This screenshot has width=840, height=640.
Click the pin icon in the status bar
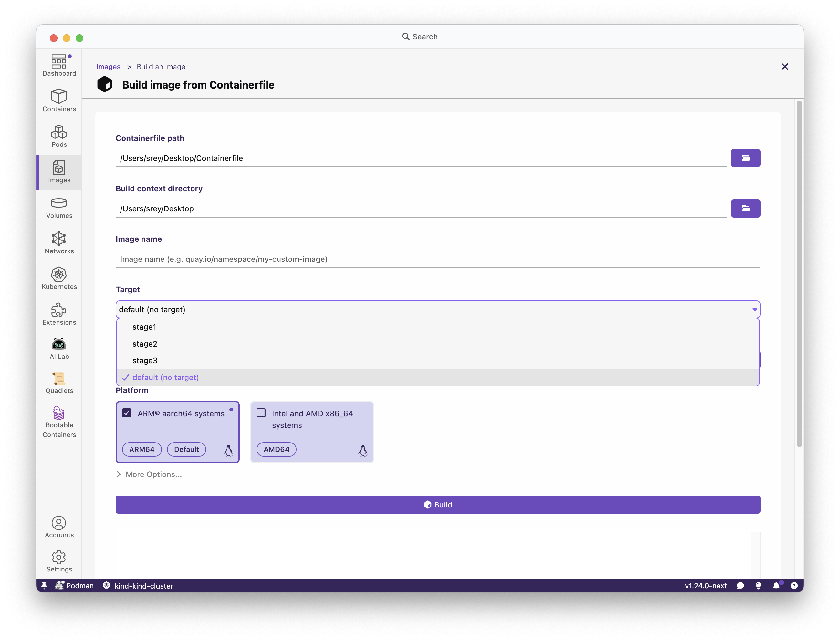pos(44,585)
